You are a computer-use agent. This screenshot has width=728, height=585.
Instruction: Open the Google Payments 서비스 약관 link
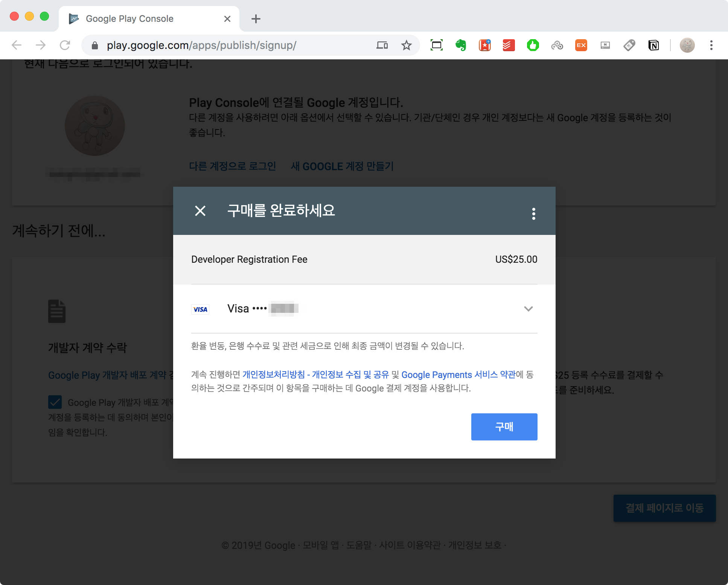click(x=458, y=375)
